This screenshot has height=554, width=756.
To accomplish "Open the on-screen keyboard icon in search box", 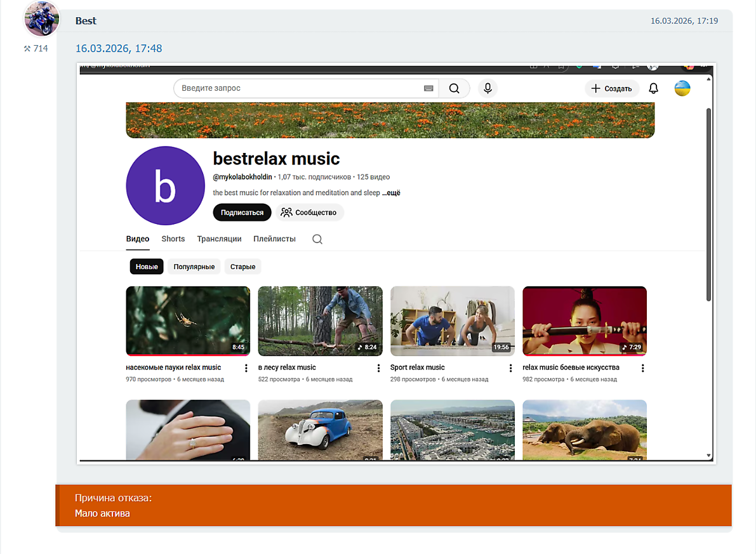I will (428, 89).
